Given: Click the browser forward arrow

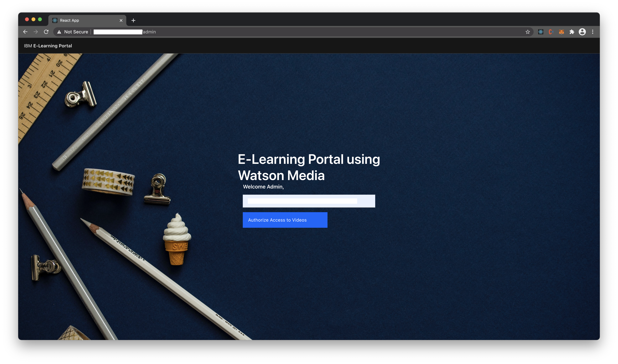Looking at the screenshot, I should (x=36, y=32).
